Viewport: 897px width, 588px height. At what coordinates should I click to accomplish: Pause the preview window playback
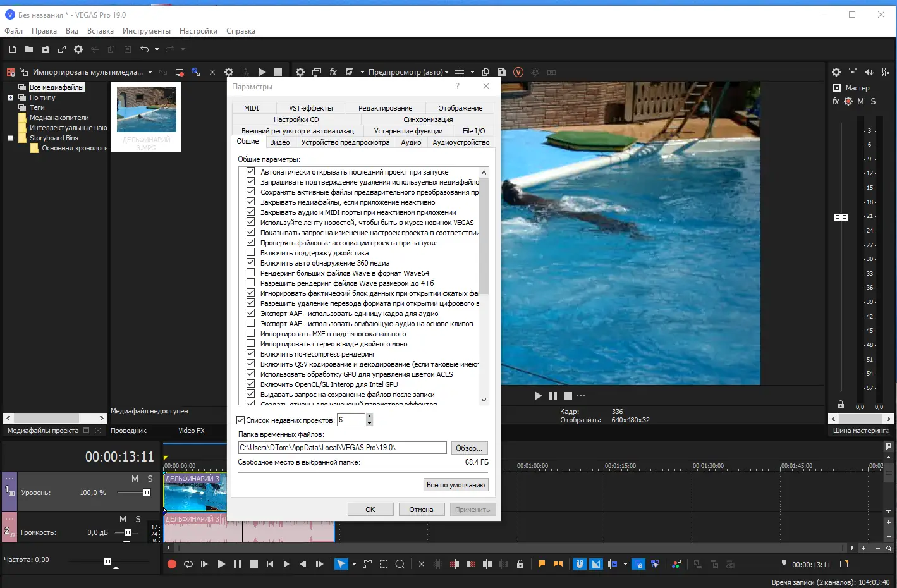(x=553, y=396)
